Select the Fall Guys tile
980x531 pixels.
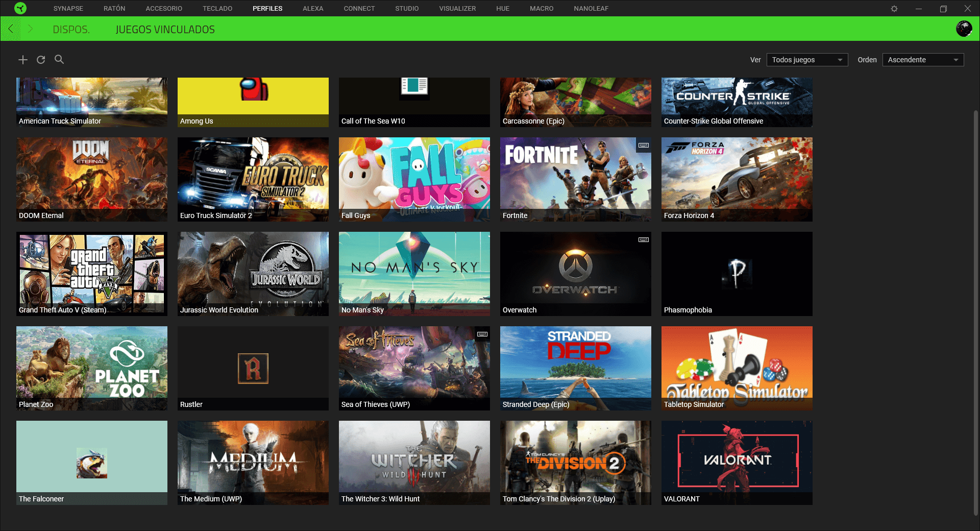(414, 179)
